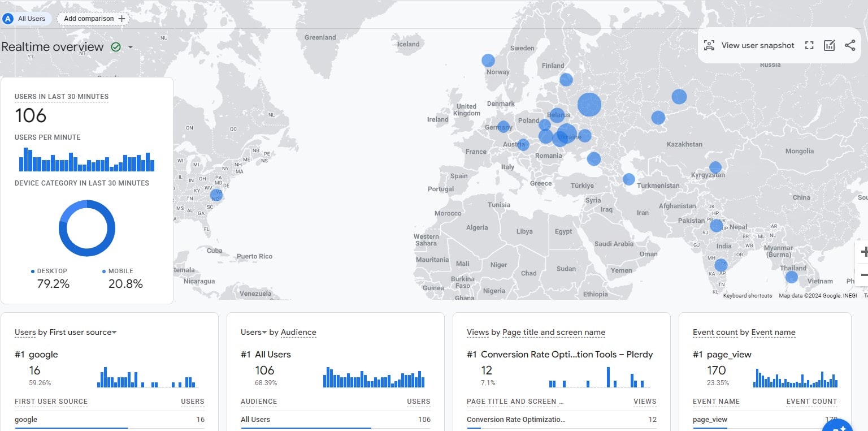Click the View user snapshot icon
This screenshot has height=431, width=868.
pyautogui.click(x=709, y=46)
